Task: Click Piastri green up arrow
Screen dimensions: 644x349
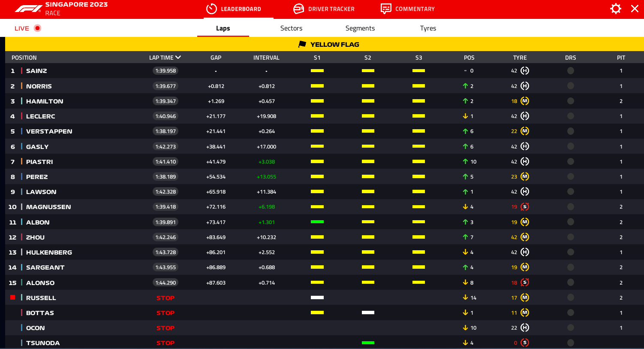Action: click(x=465, y=161)
